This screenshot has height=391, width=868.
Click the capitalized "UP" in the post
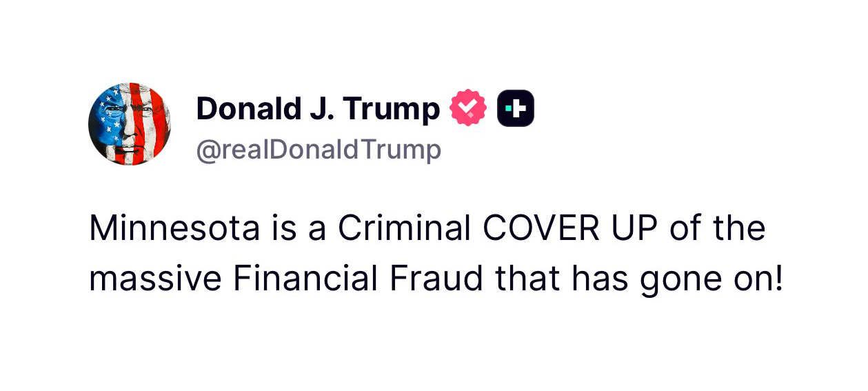point(632,228)
